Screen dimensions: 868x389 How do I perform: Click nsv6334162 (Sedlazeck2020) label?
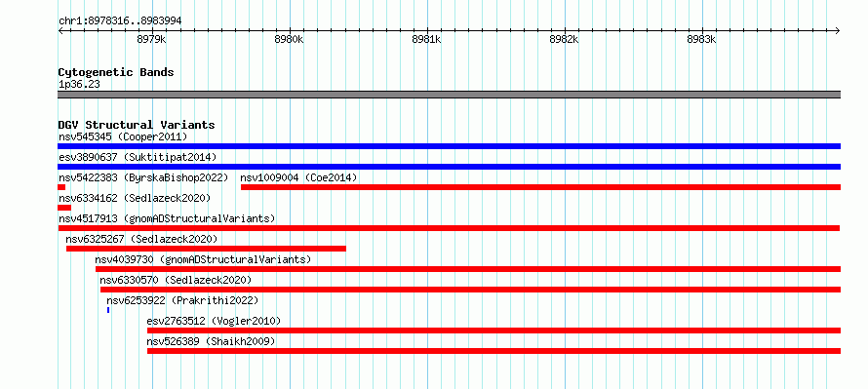135,198
